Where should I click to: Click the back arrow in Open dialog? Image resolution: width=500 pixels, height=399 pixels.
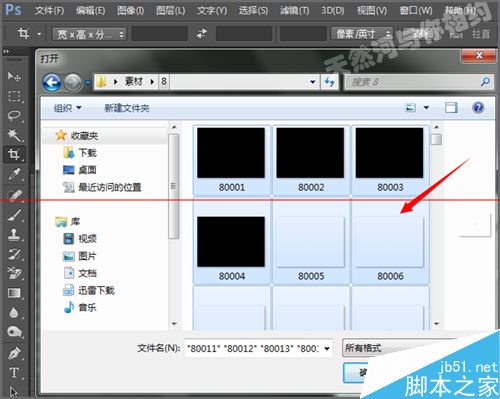52,82
